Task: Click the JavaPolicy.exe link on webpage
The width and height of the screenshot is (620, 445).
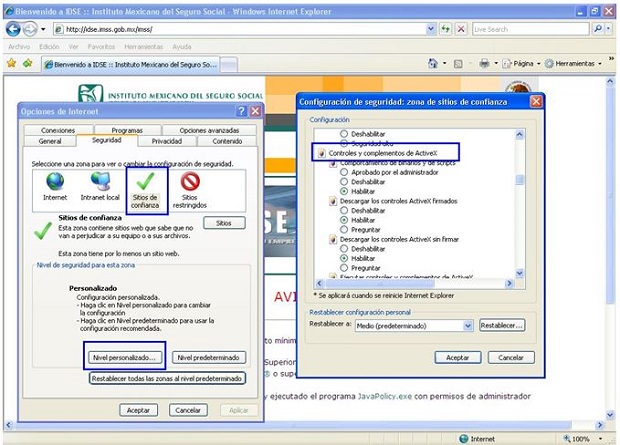Action: coord(385,396)
